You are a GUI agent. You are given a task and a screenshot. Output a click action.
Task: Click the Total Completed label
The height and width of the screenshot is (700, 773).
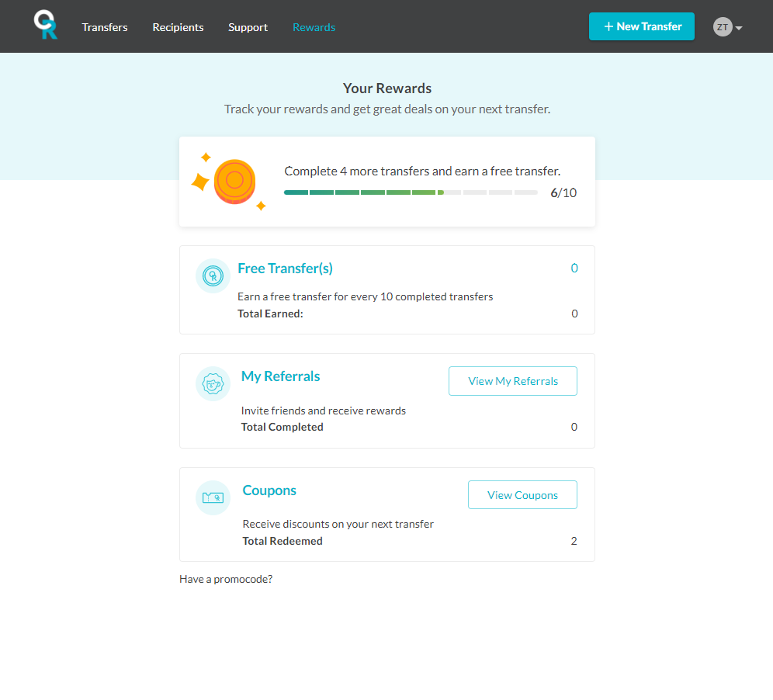click(282, 427)
